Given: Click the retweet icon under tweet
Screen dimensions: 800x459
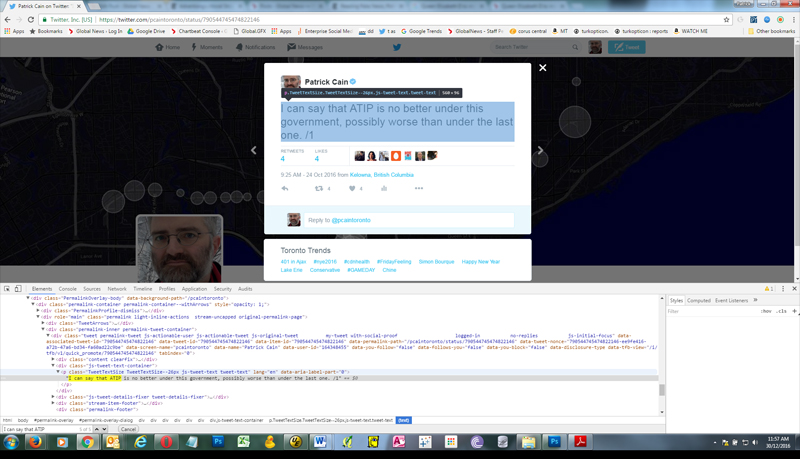Looking at the screenshot, I should [319, 188].
